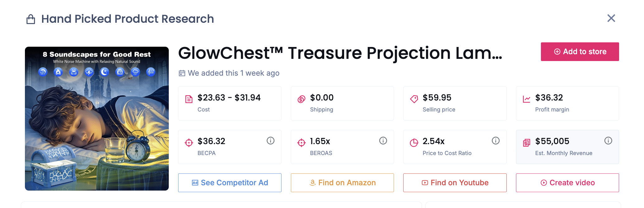Click the Shipping coins icon
This screenshot has width=644, height=208.
click(x=301, y=99)
